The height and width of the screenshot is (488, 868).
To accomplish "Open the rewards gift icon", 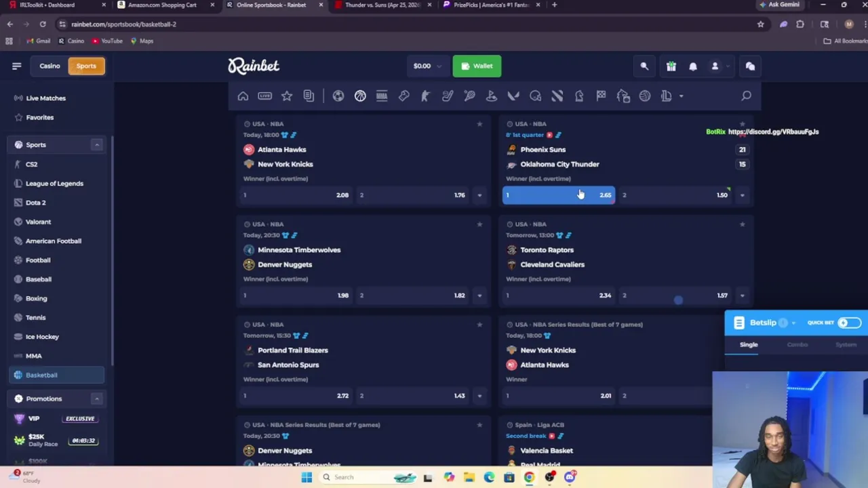I will (671, 66).
